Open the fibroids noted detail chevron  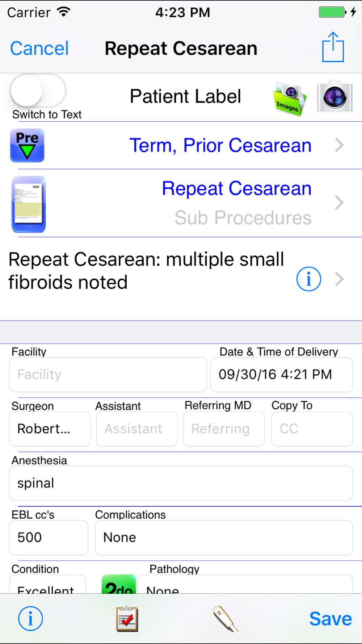(x=339, y=279)
